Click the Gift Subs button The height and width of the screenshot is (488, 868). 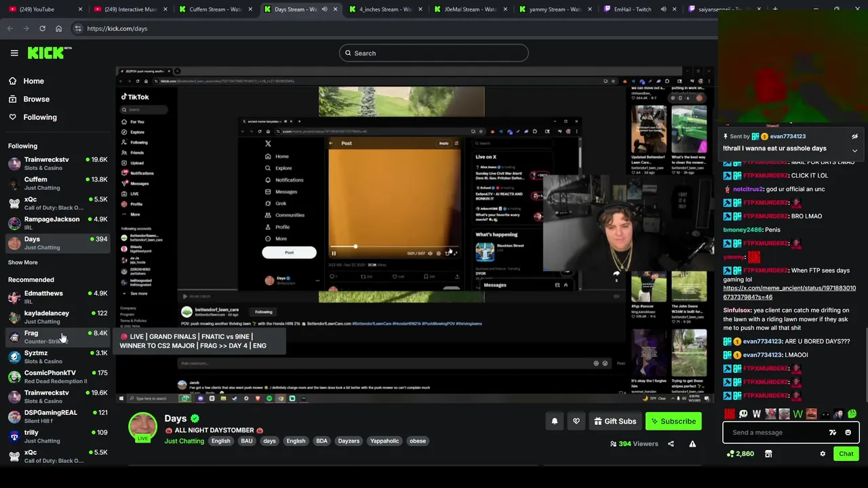tap(615, 421)
